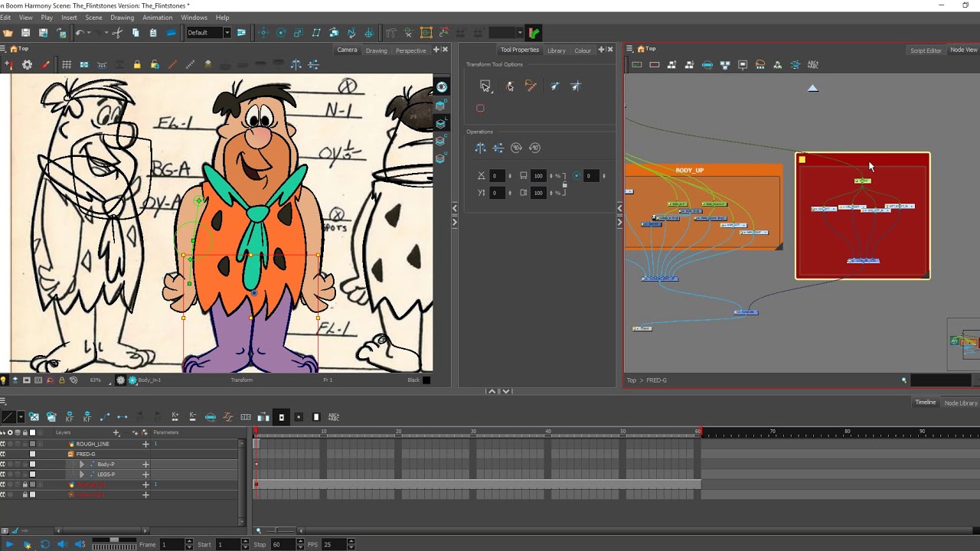Toggle lock on the red drawing layer
Viewport: 980px width, 551px height.
click(x=24, y=484)
